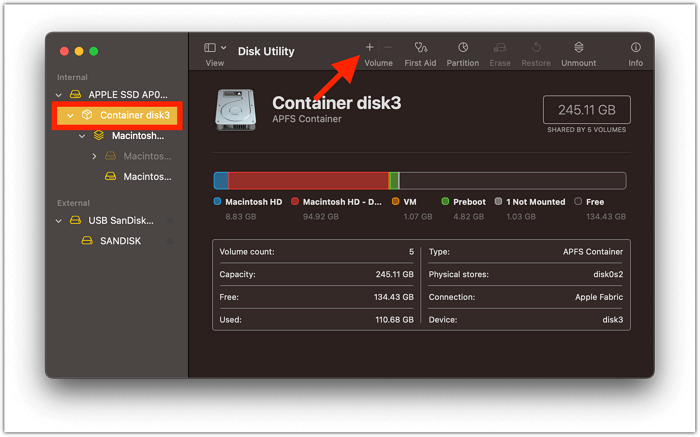
Task: Click the 8.83 GB size label
Action: pos(241,216)
